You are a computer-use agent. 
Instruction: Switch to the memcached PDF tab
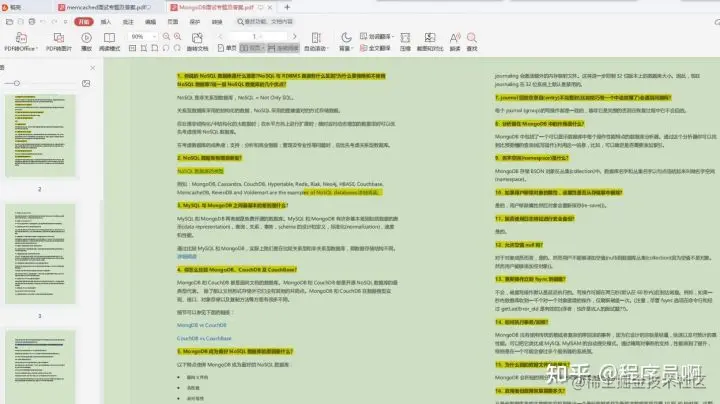pyautogui.click(x=108, y=7)
